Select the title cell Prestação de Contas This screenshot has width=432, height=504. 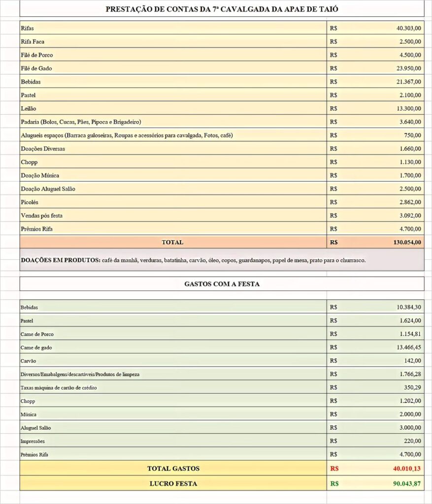coord(222,9)
